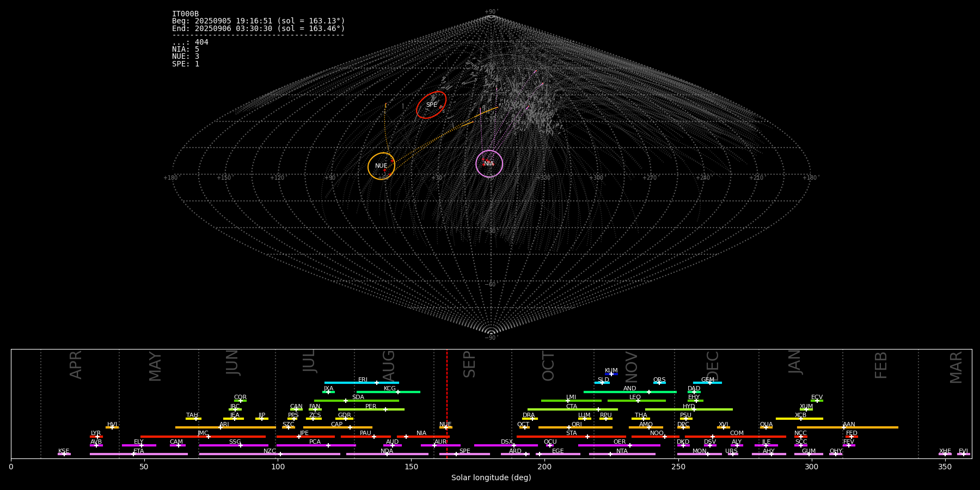
Task: Click the purple DSX shower bar
Action: click(506, 445)
